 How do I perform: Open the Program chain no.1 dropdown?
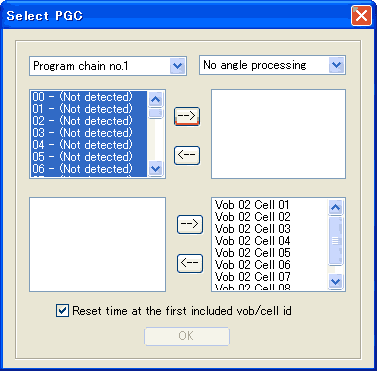pos(178,66)
